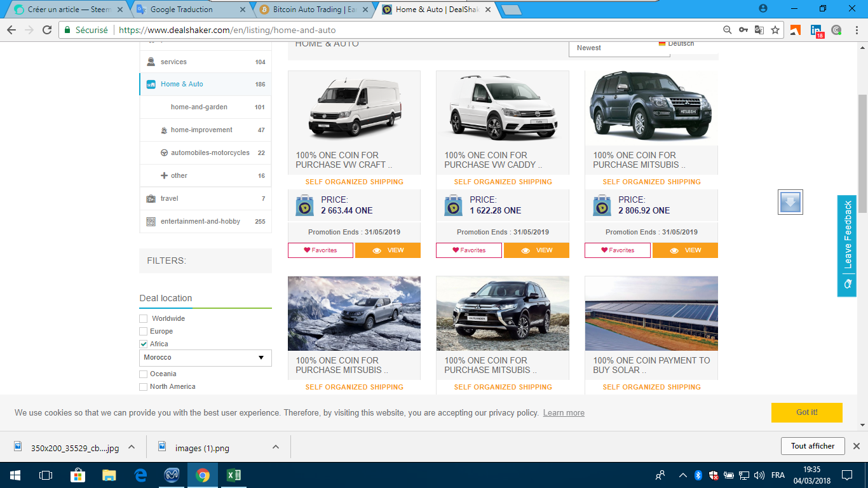Open the home-improvement subcategory

click(205, 130)
